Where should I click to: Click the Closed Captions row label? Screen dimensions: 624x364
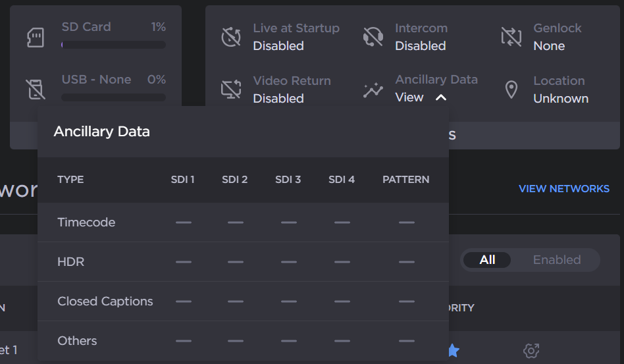pyautogui.click(x=105, y=301)
